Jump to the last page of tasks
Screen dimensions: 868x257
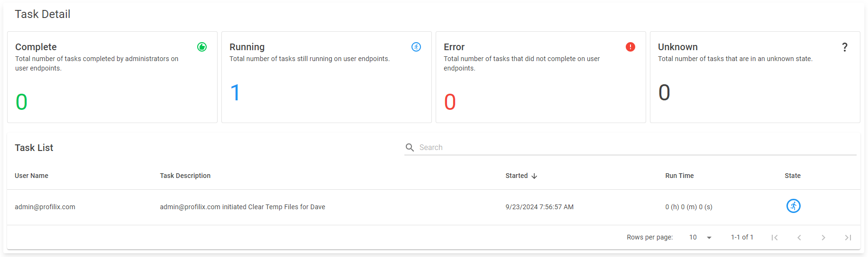[x=848, y=238]
